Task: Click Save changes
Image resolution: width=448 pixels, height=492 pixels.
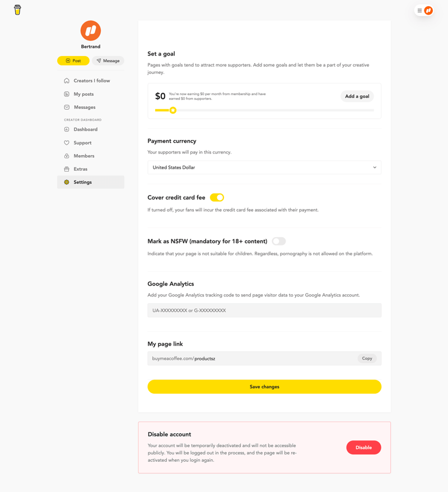Action: pyautogui.click(x=264, y=387)
